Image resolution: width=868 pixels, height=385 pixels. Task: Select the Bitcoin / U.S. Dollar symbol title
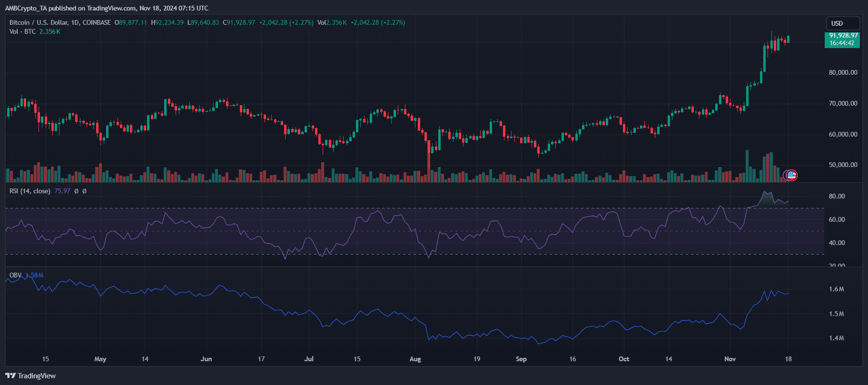pyautogui.click(x=60, y=22)
